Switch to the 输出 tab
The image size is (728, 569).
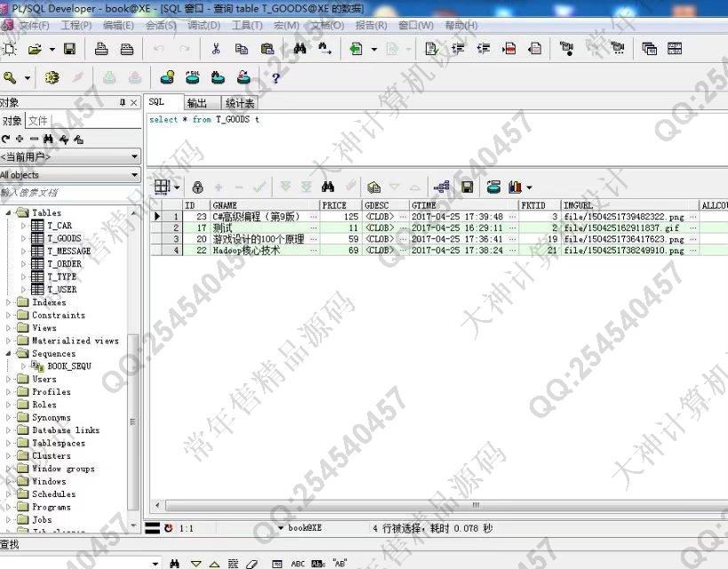tap(197, 102)
